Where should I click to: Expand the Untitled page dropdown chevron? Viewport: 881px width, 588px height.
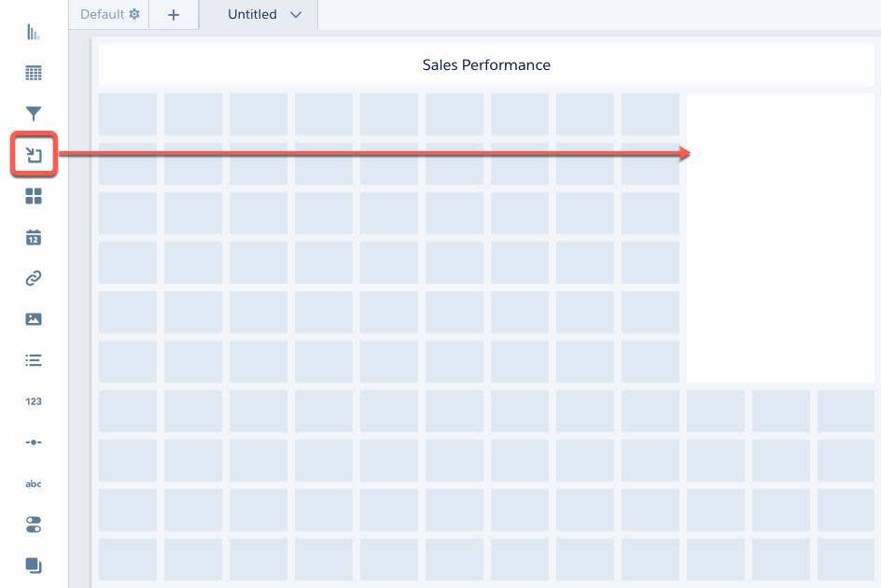[296, 15]
